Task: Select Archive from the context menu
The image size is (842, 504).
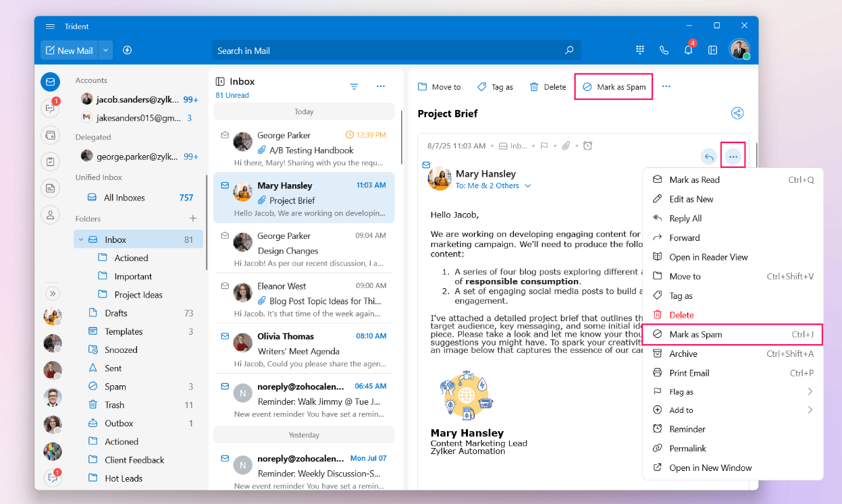Action: 733,354
